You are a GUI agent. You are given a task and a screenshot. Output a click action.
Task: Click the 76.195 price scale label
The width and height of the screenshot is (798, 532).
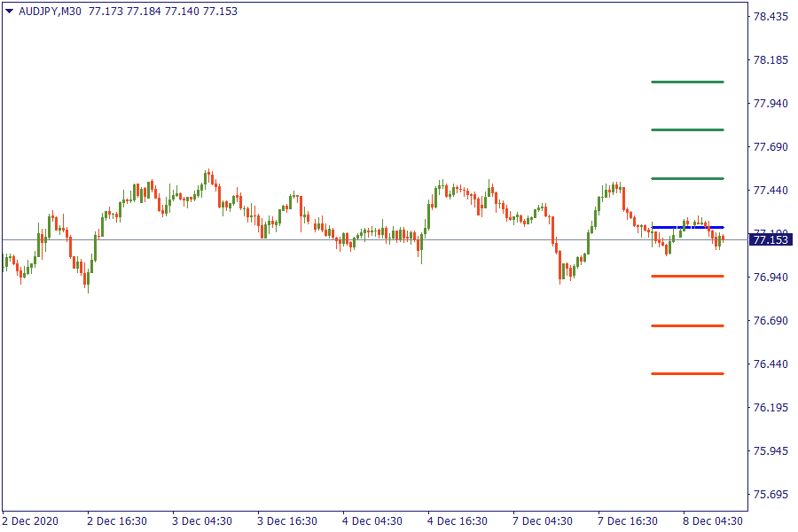[x=771, y=408]
